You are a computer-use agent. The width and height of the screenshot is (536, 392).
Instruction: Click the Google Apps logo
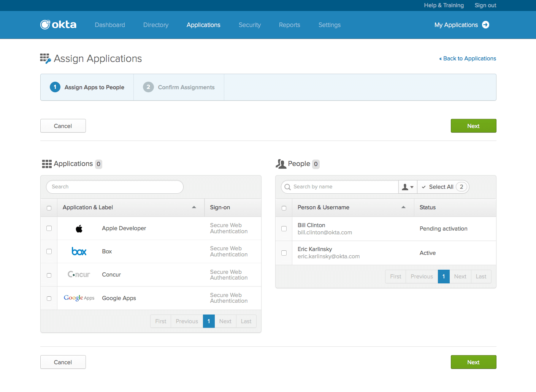point(79,298)
